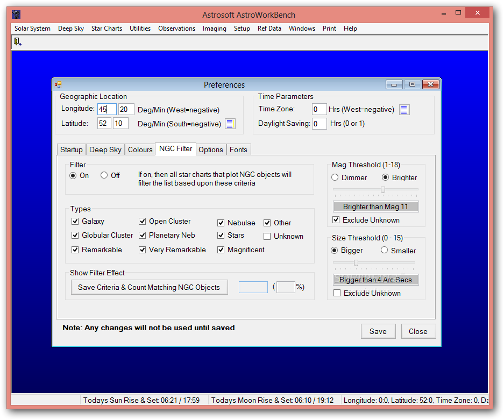Click the Brighter than Mag 11 label
504x420 pixels.
click(376, 207)
